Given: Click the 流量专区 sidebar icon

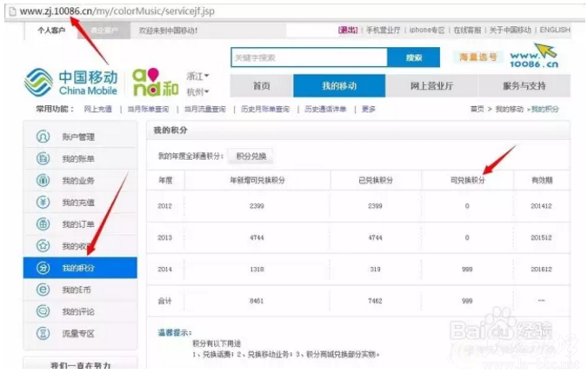Looking at the screenshot, I should click(x=43, y=333).
